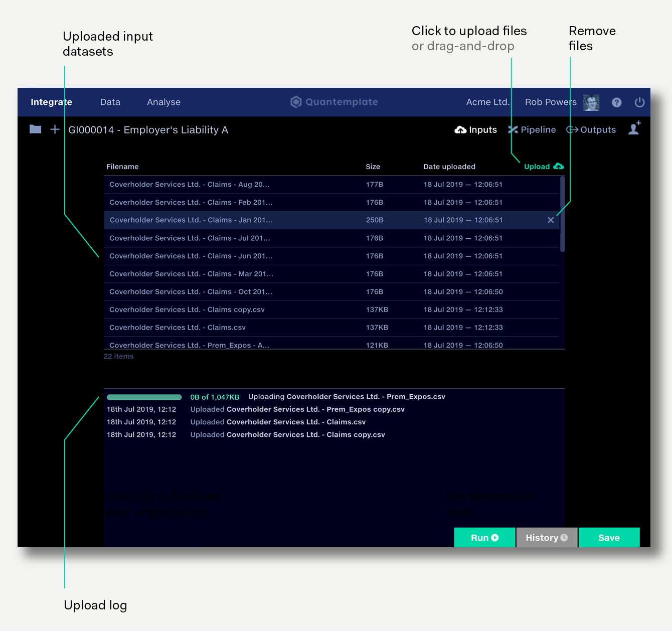Select file Claims - Feb 201...
672x632 pixels.
coord(331,203)
